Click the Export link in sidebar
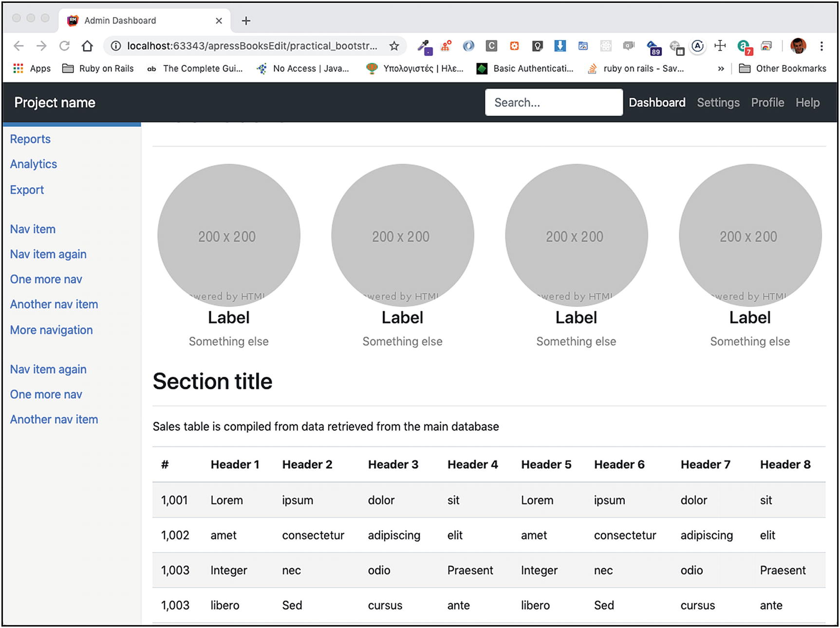This screenshot has height=628, width=840. click(27, 190)
